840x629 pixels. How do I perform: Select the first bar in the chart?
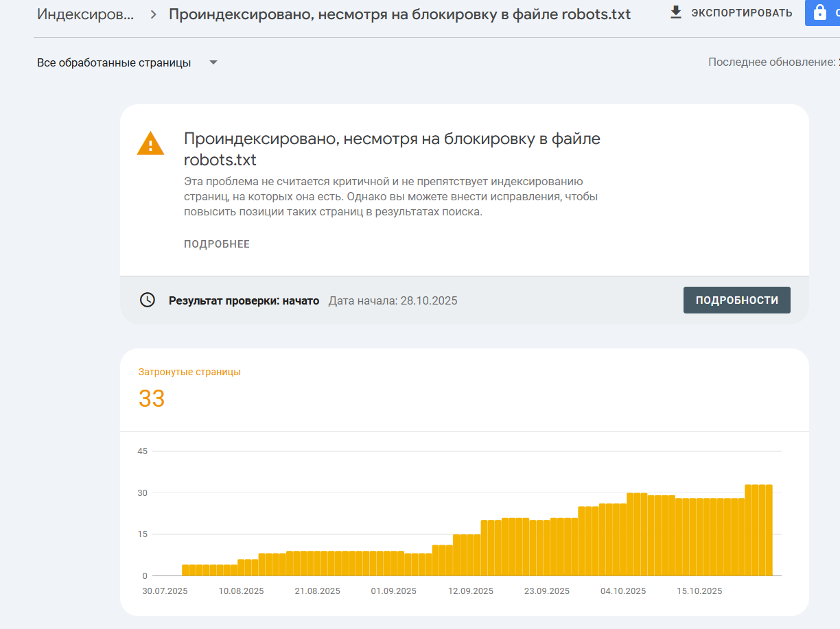click(x=185, y=570)
